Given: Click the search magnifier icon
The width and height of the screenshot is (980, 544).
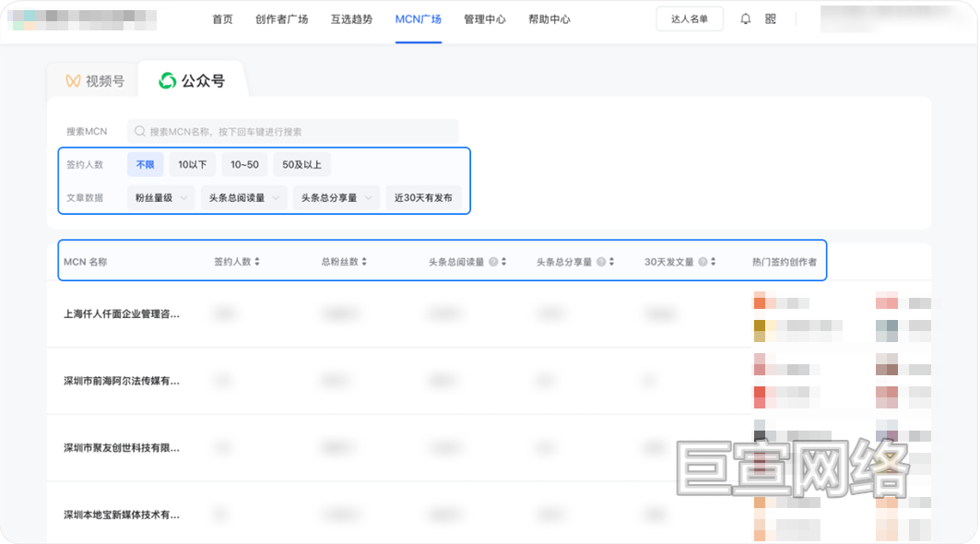Looking at the screenshot, I should coord(140,131).
